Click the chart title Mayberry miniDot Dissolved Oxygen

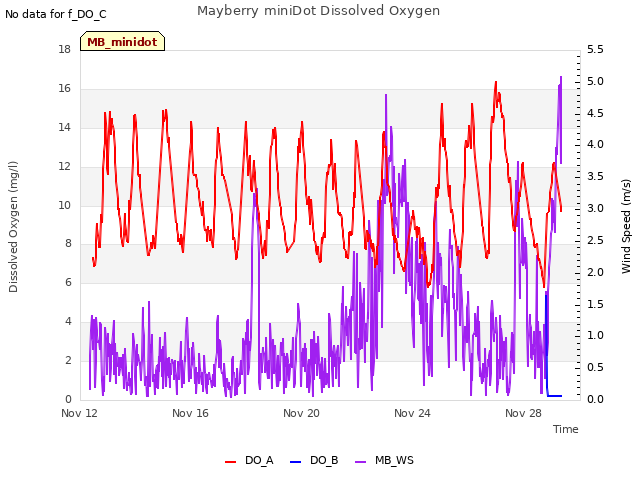(x=318, y=11)
